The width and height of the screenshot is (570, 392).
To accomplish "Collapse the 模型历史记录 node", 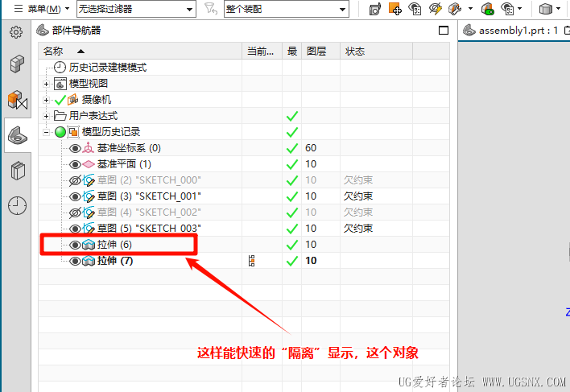I will pyautogui.click(x=46, y=132).
